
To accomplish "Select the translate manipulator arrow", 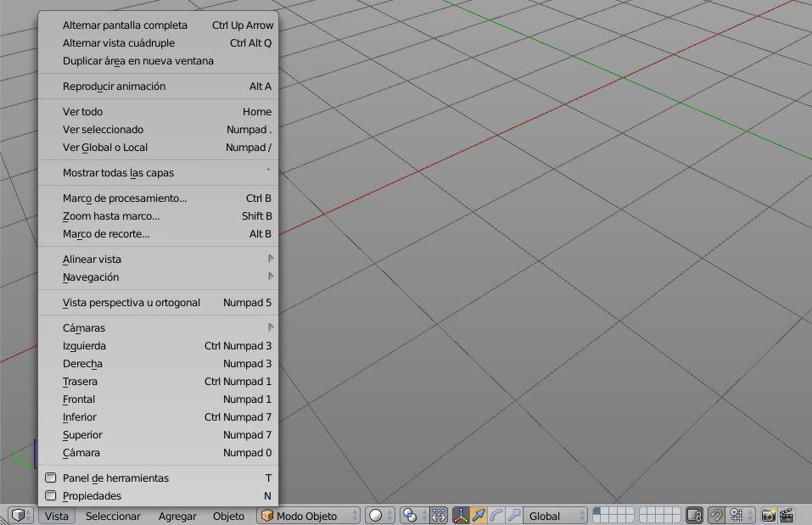I will (479, 516).
